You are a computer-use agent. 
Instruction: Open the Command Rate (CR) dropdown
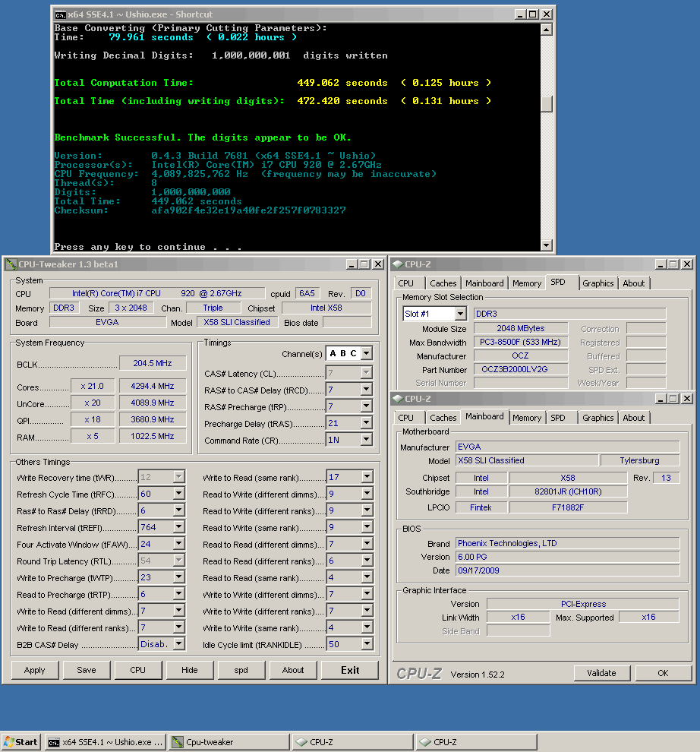pos(367,440)
